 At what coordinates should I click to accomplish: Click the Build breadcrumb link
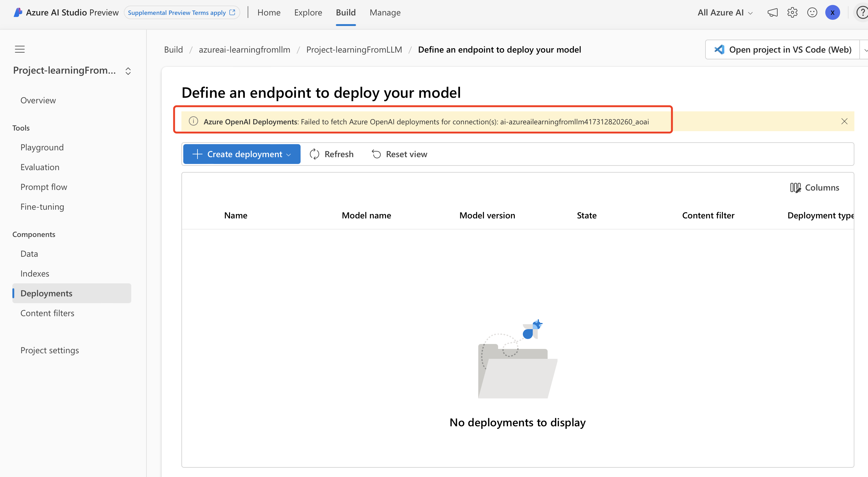pos(174,49)
